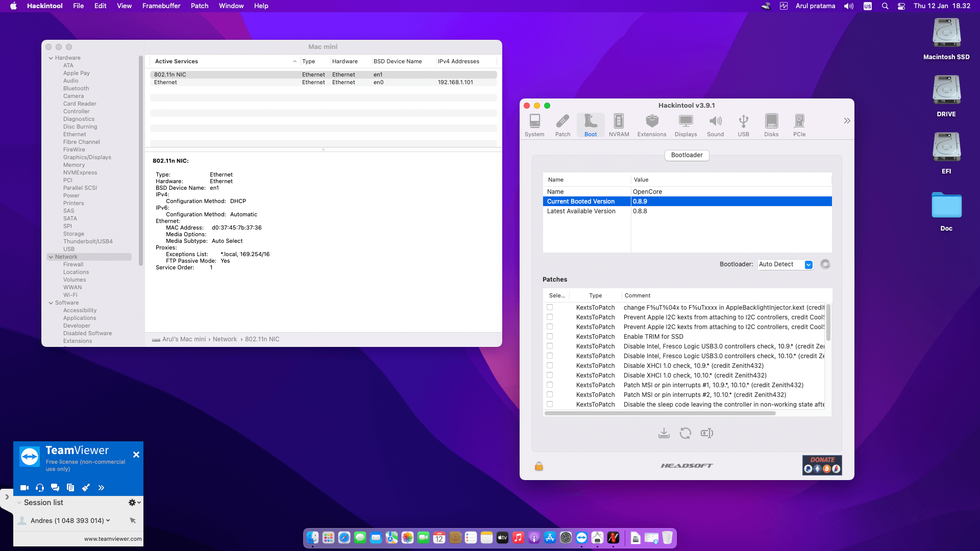Open the NVRAM panel in Hackintool
980x551 pixels.
click(619, 124)
